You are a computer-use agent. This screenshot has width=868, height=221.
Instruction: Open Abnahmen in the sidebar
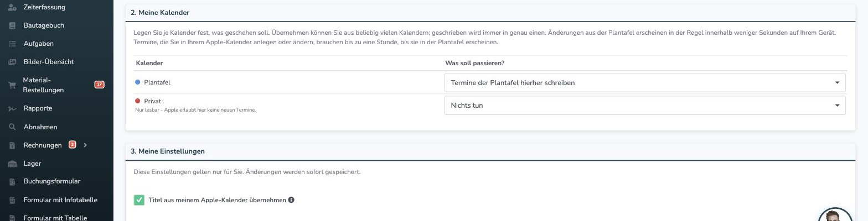(40, 127)
